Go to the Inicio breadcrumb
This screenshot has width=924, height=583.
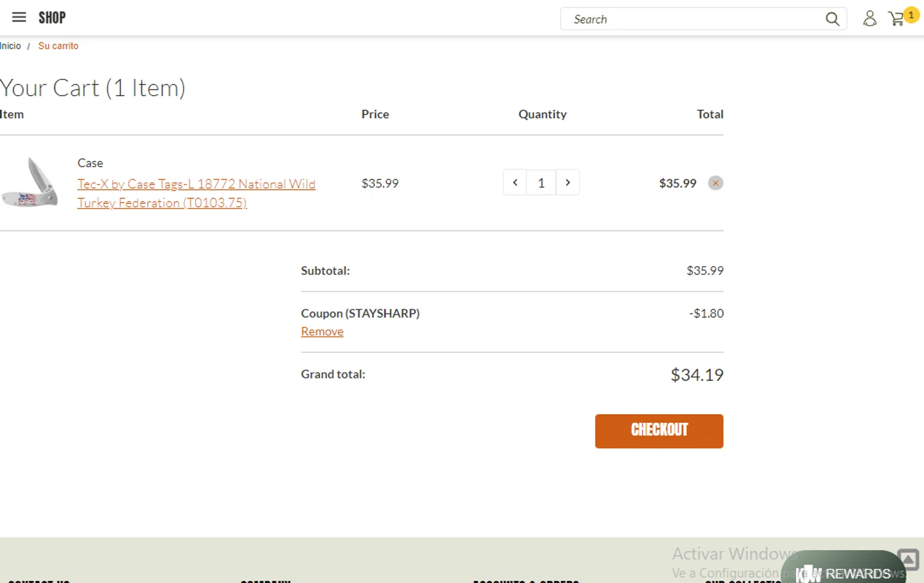click(10, 46)
